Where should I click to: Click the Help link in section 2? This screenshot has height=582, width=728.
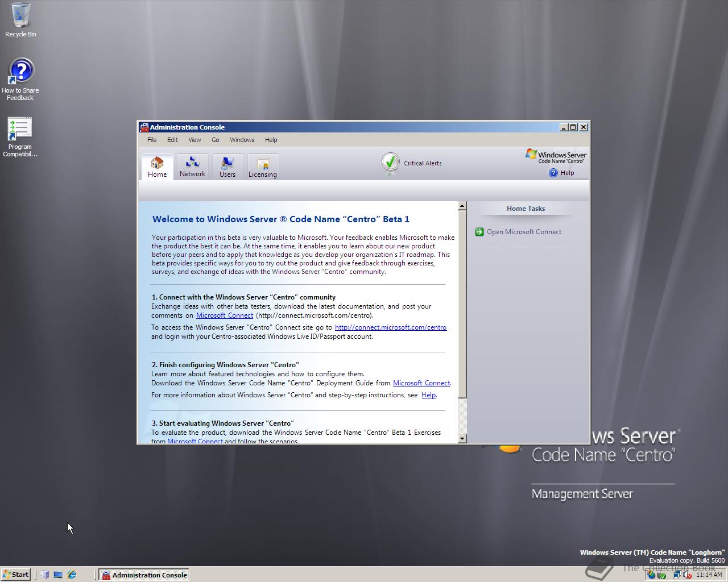pos(428,395)
